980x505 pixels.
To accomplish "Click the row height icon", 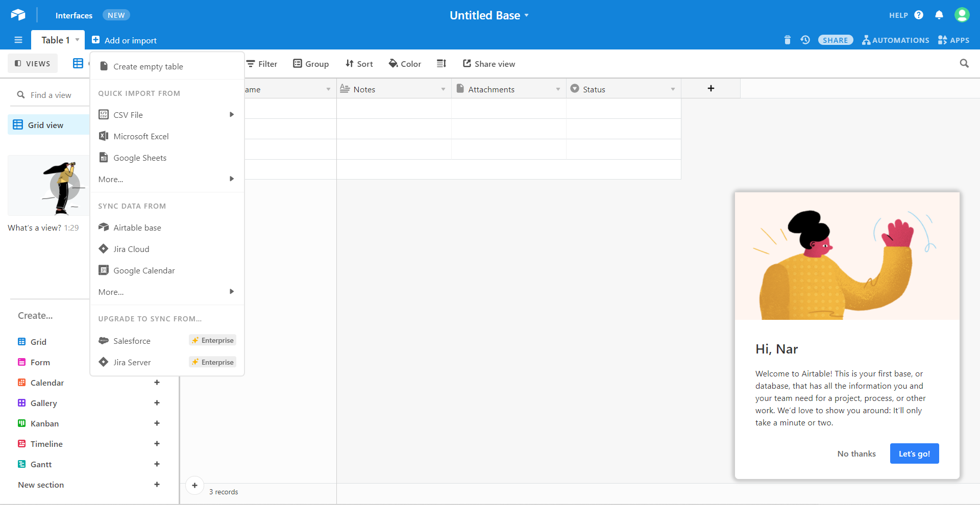I will tap(442, 63).
